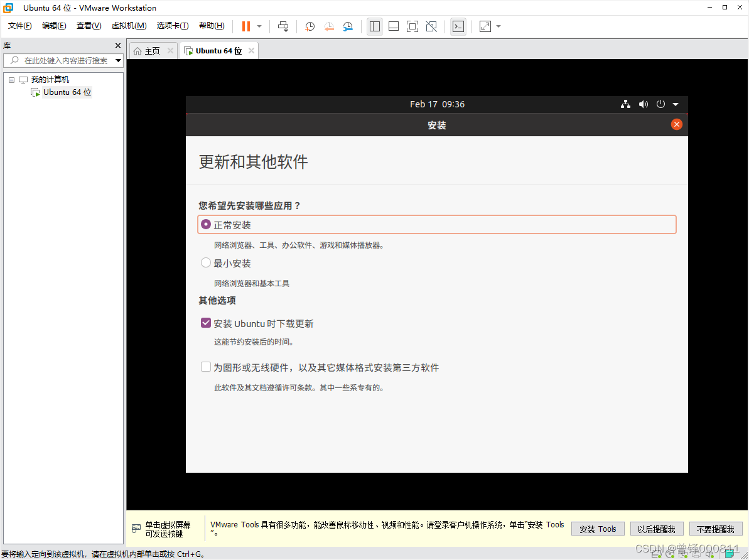
Task: Send Ctrl+Alt+Del to the virtual machine
Action: tap(283, 26)
